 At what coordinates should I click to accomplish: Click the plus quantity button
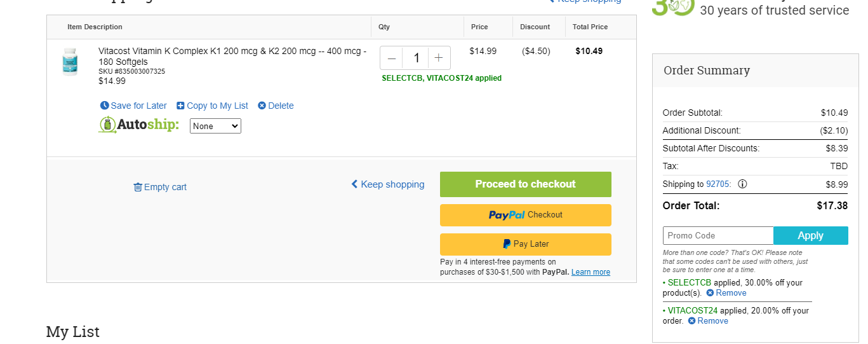pyautogui.click(x=439, y=58)
